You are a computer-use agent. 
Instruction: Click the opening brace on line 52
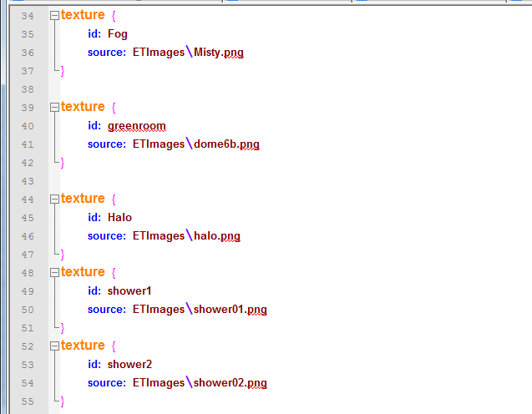(114, 346)
